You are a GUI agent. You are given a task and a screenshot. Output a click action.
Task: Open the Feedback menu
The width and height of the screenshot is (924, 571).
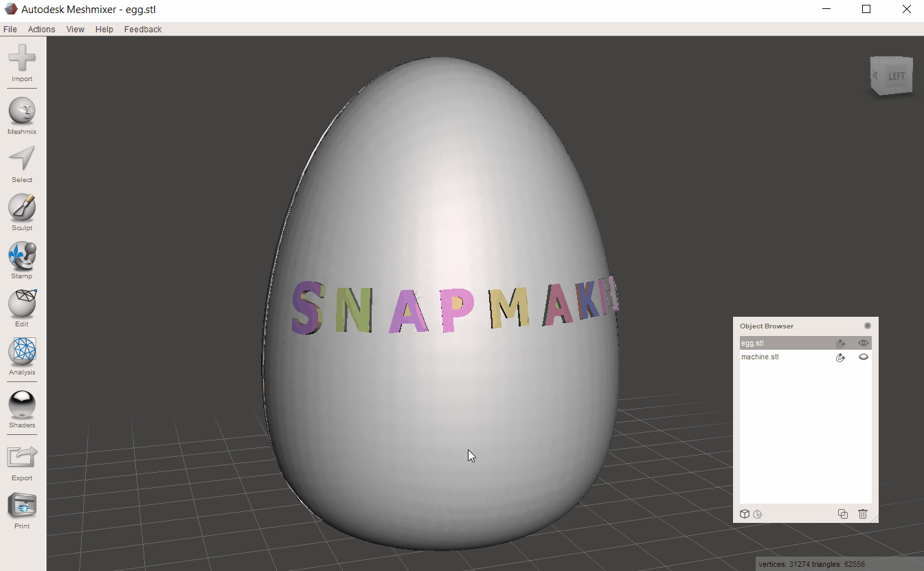(143, 30)
